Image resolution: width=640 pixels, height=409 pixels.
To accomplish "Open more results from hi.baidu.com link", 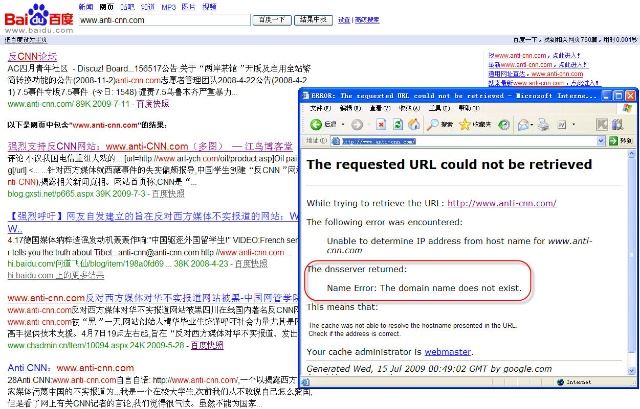I will point(56,276).
